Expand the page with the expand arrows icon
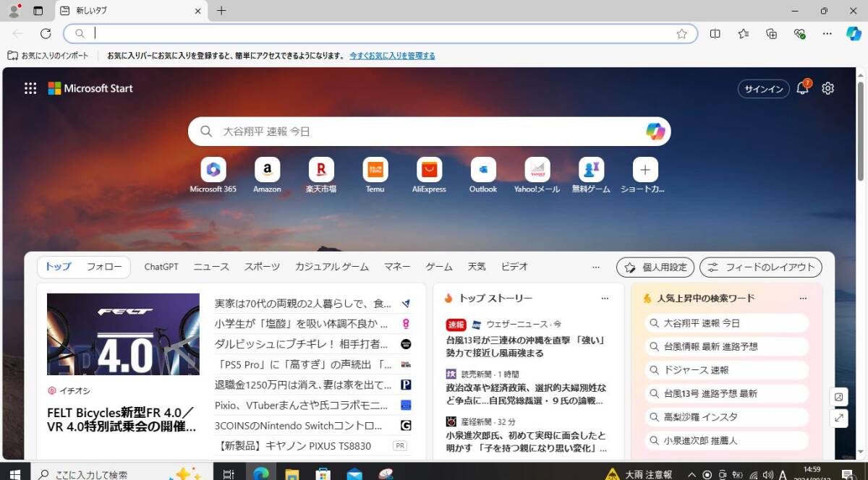Screen dimensions: 868x480 point(839,417)
